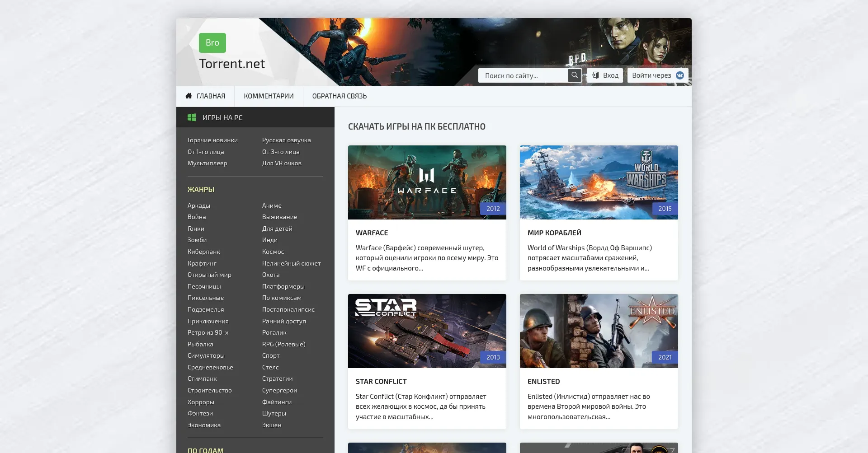Viewport: 868px width, 453px height.
Task: Click the Torrent.net site title
Action: pyautogui.click(x=232, y=64)
